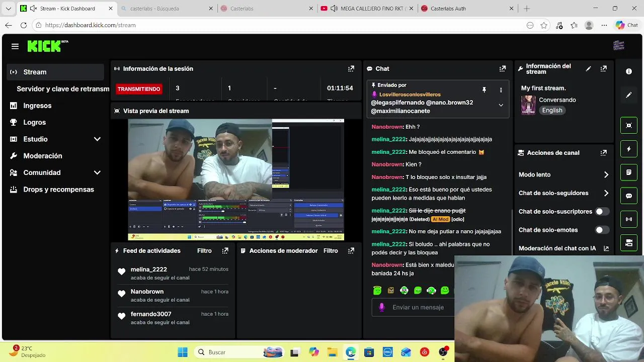Viewport: 644px width, 362px height.
Task: Click melina_2222 in activity feed
Action: tap(149, 269)
